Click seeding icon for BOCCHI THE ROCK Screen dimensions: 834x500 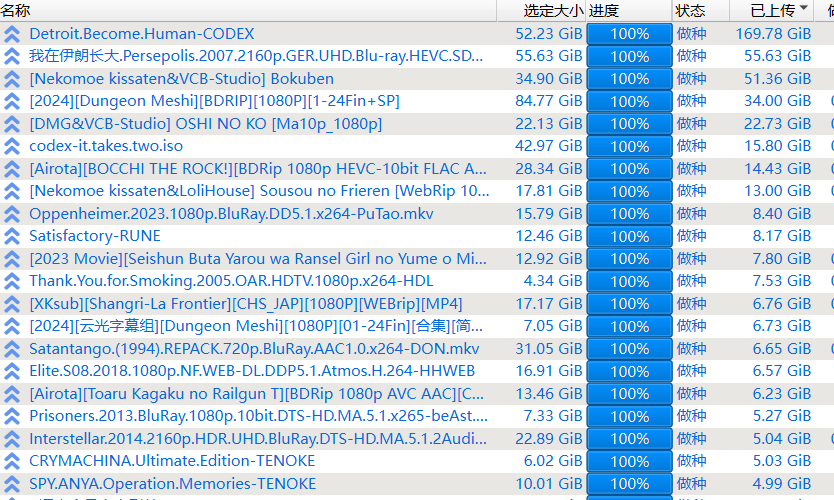12,169
